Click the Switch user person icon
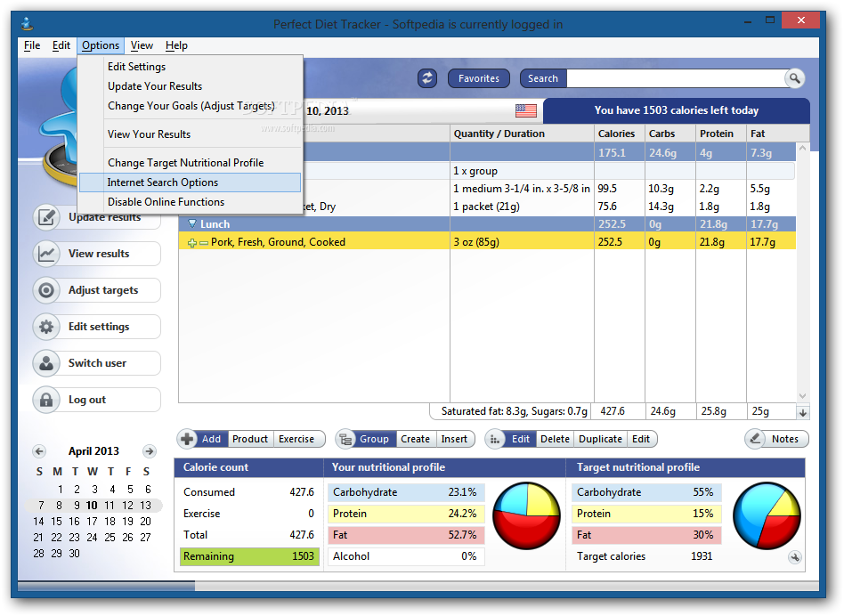Image resolution: width=844 pixels, height=616 pixels. pos(46,363)
